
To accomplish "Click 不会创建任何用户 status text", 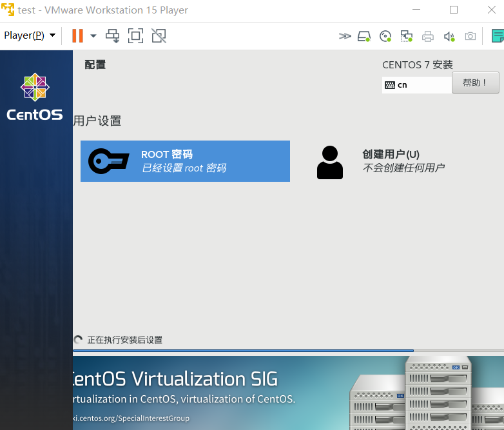I will (x=403, y=168).
